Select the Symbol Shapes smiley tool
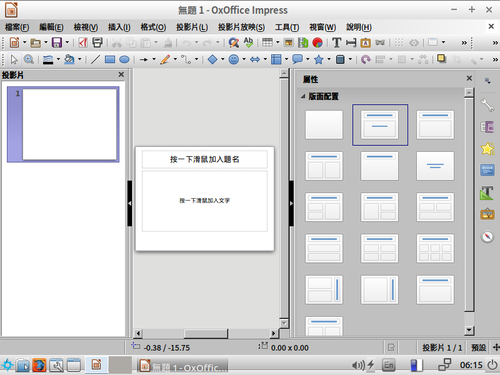 pyautogui.click(x=234, y=60)
